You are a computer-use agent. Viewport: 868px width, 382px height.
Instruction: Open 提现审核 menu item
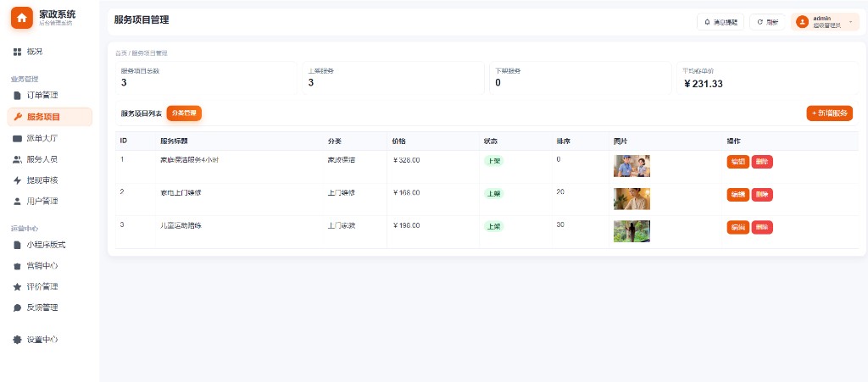49,180
